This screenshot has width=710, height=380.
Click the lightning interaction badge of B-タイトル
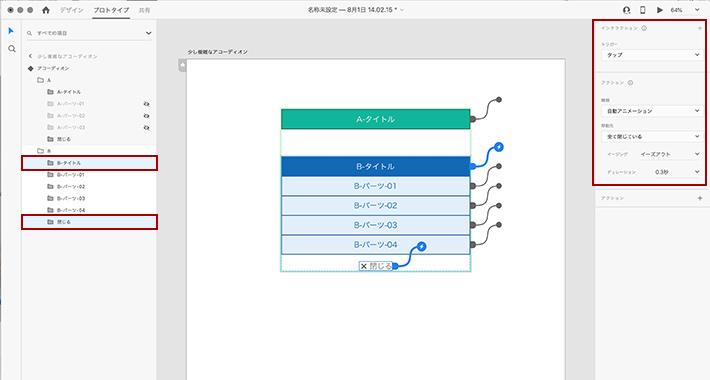(x=499, y=147)
